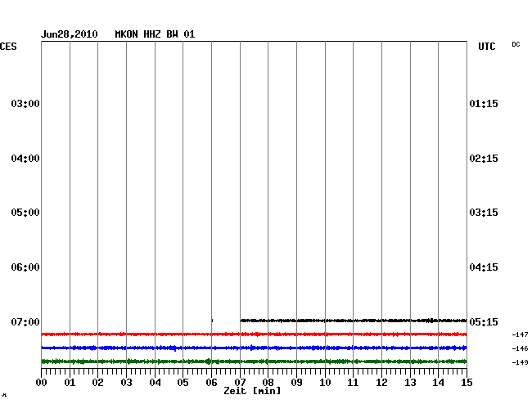Click the "CES" column header
This screenshot has width=532, height=404.
tap(8, 47)
